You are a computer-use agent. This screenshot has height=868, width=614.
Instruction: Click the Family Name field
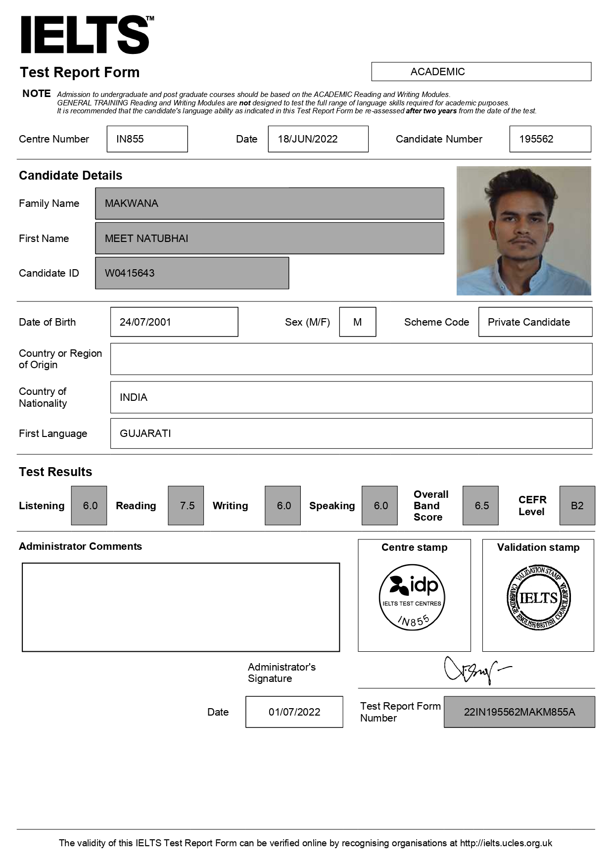click(269, 203)
